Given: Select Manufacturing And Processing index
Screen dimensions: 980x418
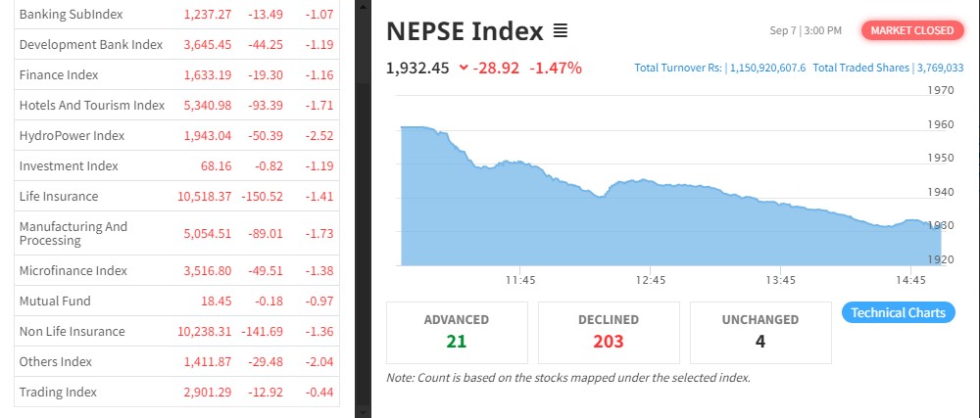Looking at the screenshot, I should click(x=73, y=233).
